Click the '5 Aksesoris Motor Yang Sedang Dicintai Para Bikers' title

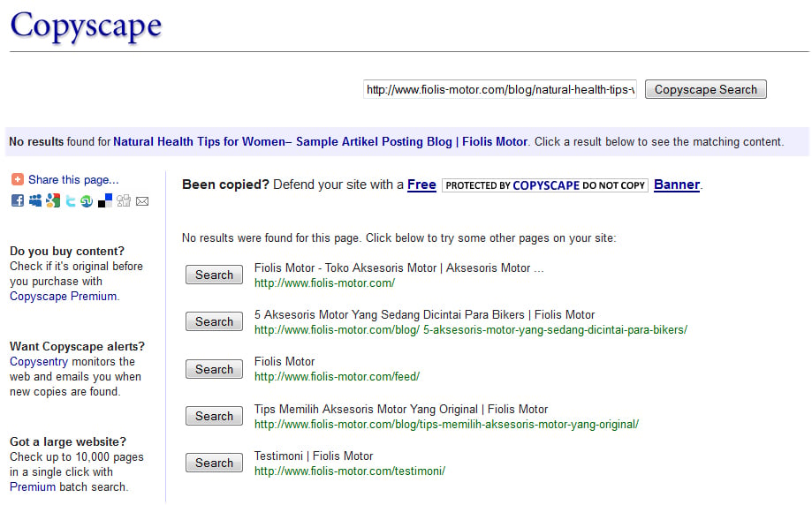(x=424, y=314)
